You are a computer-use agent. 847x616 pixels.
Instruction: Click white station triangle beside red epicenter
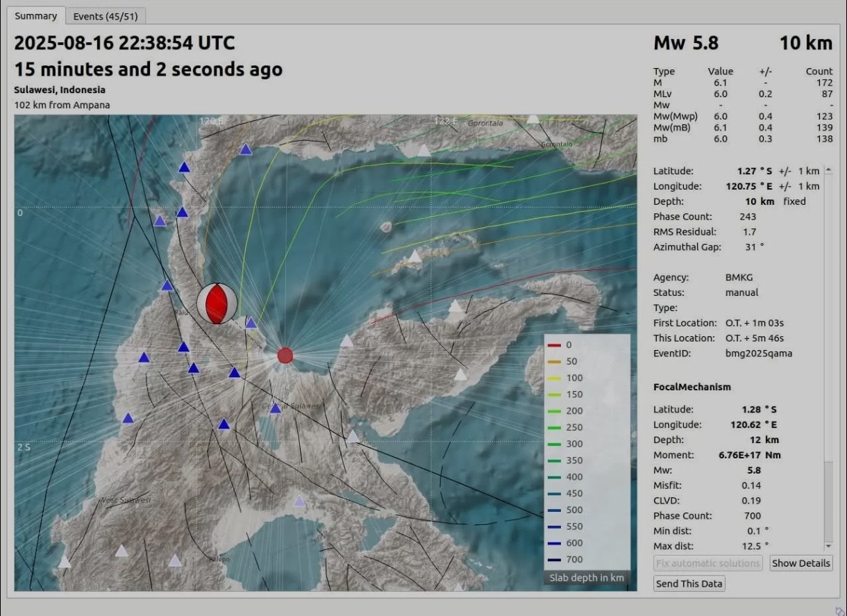pos(346,341)
